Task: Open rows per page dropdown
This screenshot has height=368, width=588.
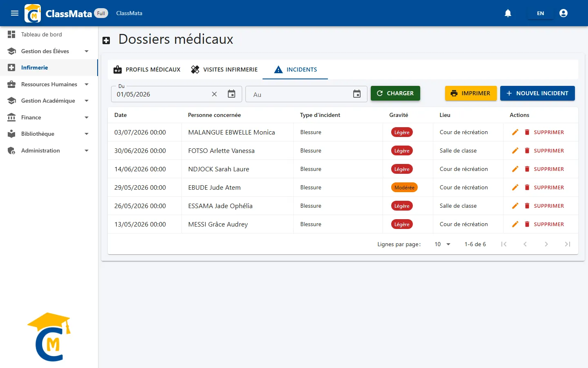Action: 443,244
